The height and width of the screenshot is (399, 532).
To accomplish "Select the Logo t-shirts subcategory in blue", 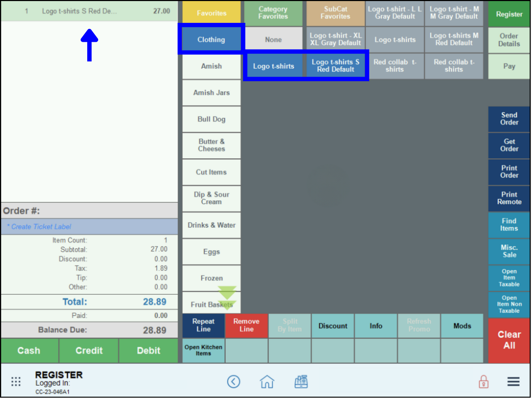I will click(x=274, y=66).
